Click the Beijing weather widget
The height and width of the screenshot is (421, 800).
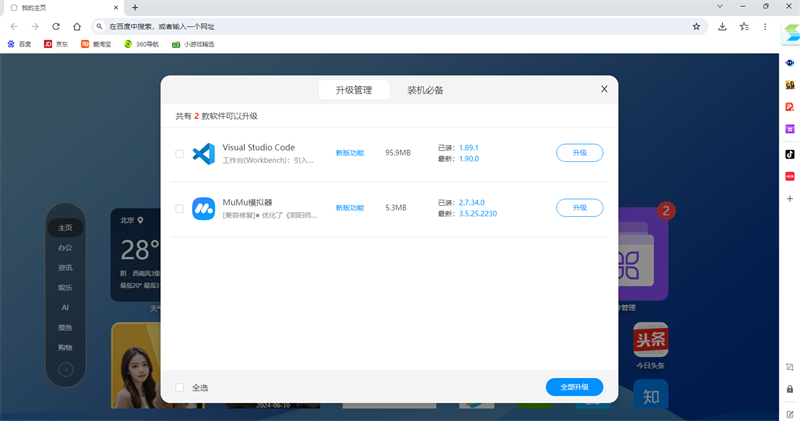click(136, 255)
